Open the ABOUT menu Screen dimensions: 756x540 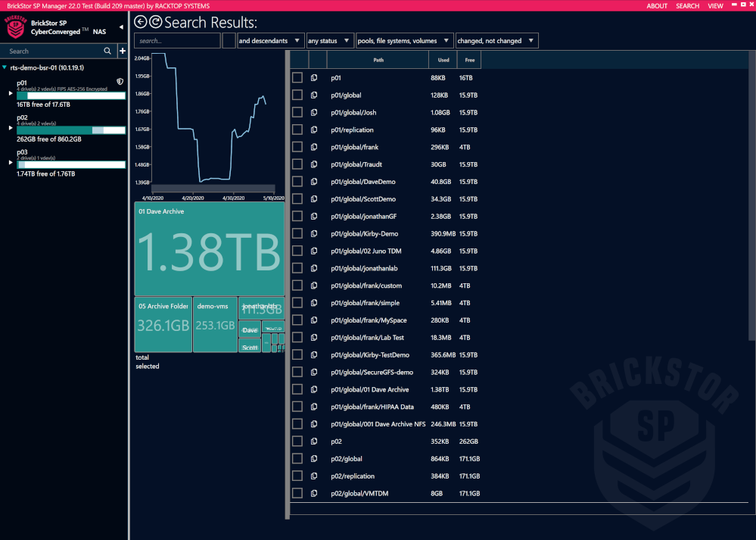[657, 6]
